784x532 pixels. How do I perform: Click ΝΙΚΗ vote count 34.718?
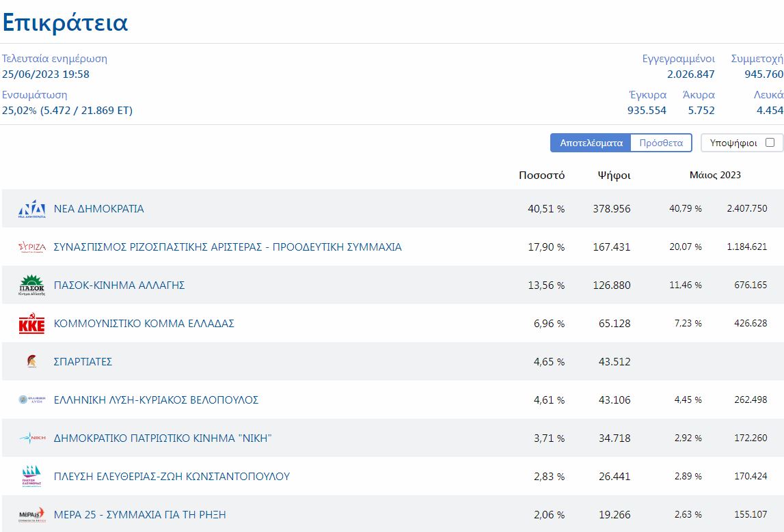pos(614,438)
